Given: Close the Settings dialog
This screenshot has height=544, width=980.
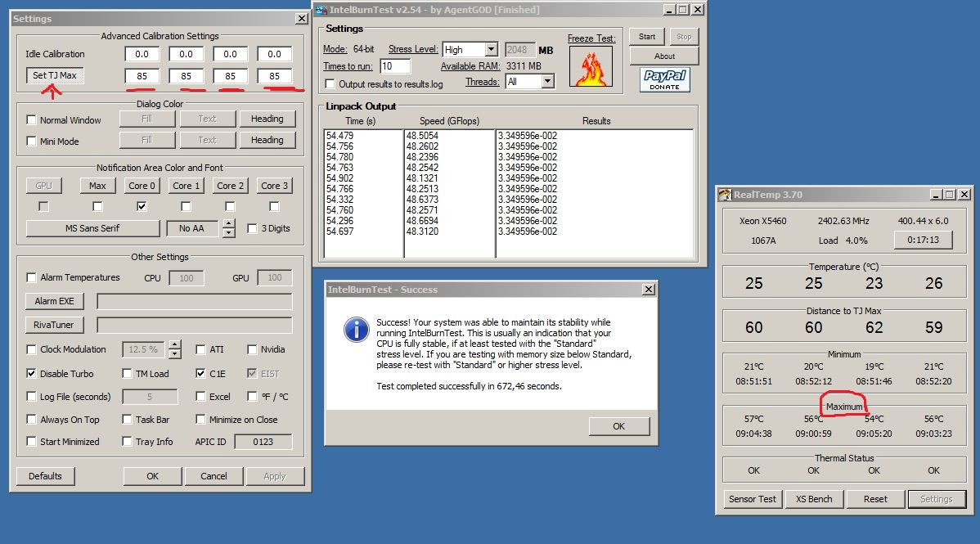Looking at the screenshot, I should (x=301, y=19).
